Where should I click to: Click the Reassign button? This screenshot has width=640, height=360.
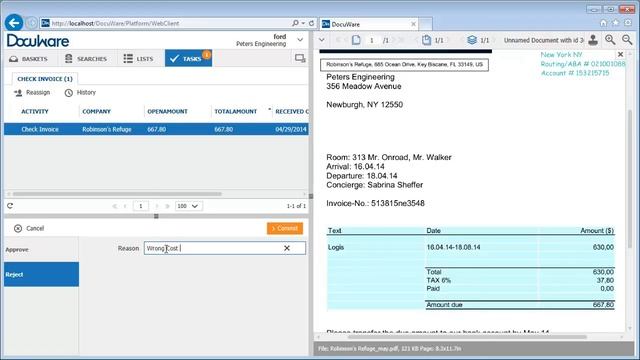pos(32,93)
